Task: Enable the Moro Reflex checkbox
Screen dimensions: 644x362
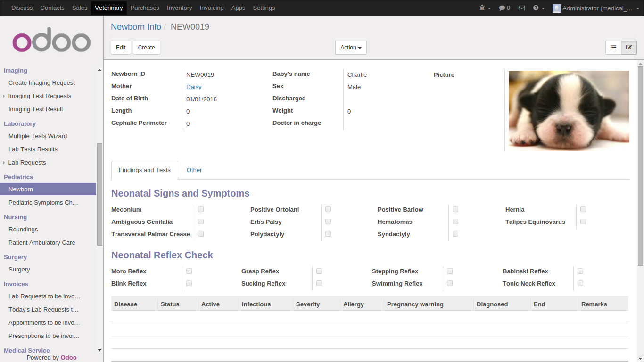Action: pos(189,271)
